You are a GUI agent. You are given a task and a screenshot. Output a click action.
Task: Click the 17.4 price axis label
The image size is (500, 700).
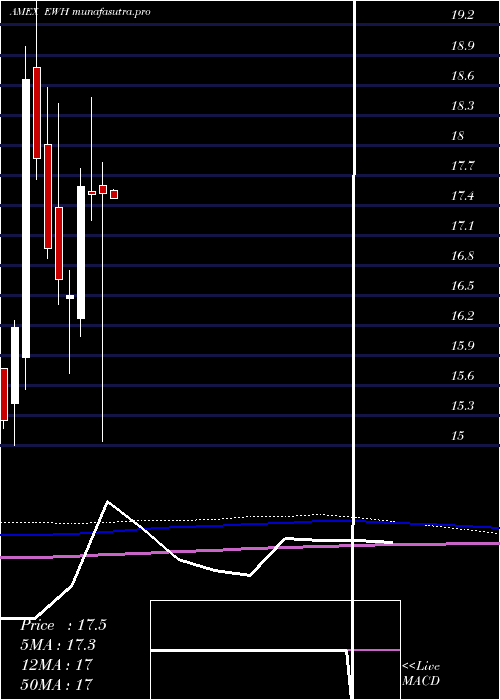click(x=462, y=196)
